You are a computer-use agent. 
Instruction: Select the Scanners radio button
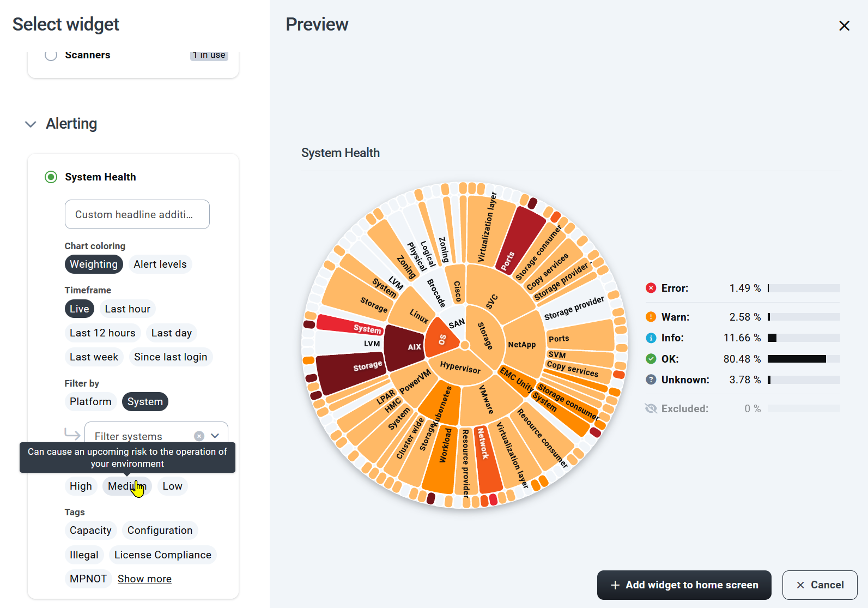pyautogui.click(x=51, y=55)
